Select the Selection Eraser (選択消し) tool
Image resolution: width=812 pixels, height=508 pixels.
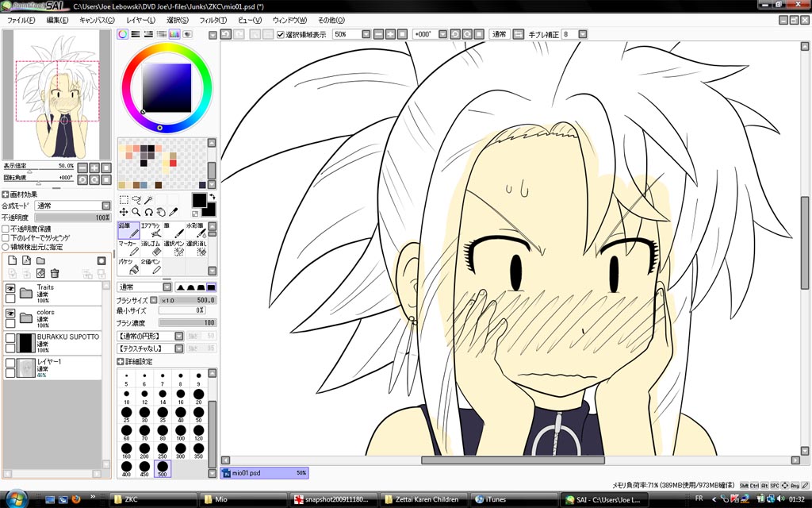point(197,248)
